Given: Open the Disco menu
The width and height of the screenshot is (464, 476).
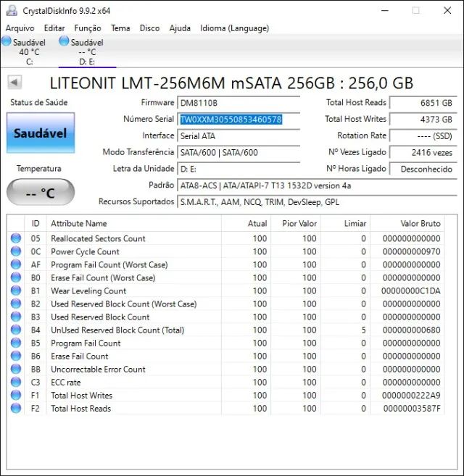Looking at the screenshot, I should pyautogui.click(x=149, y=28).
